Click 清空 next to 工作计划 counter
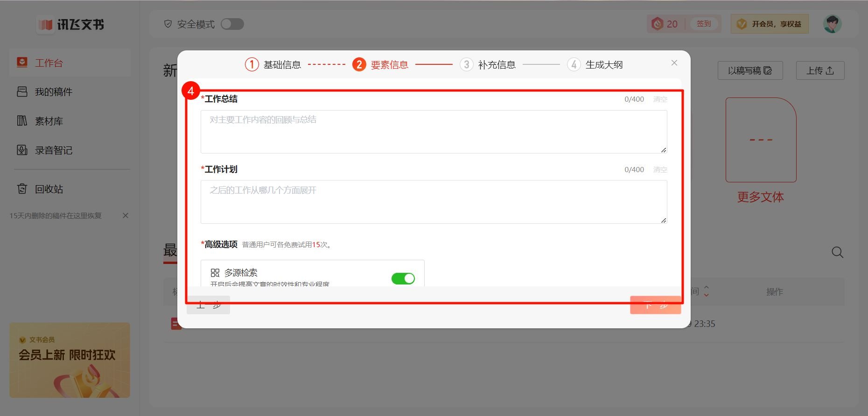Image resolution: width=868 pixels, height=416 pixels. point(660,170)
